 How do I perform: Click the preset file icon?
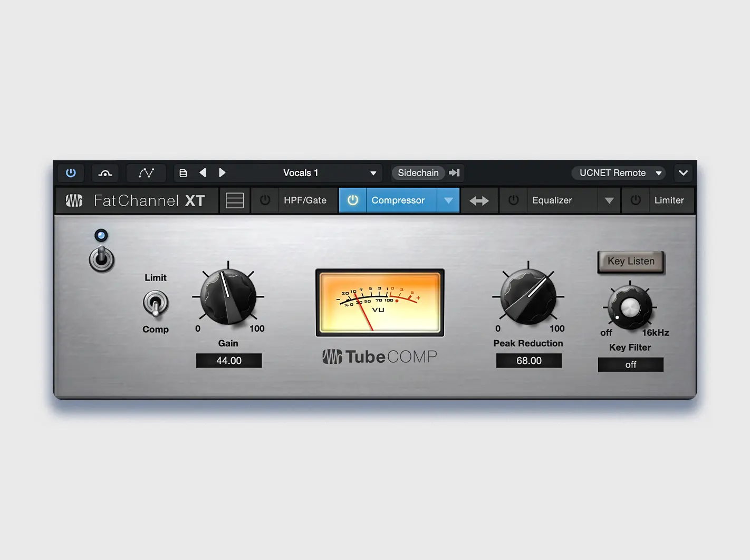183,173
